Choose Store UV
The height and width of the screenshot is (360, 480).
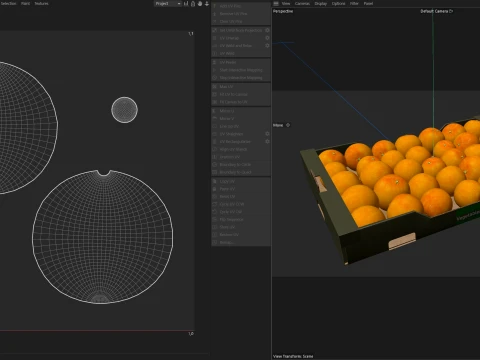point(241,227)
